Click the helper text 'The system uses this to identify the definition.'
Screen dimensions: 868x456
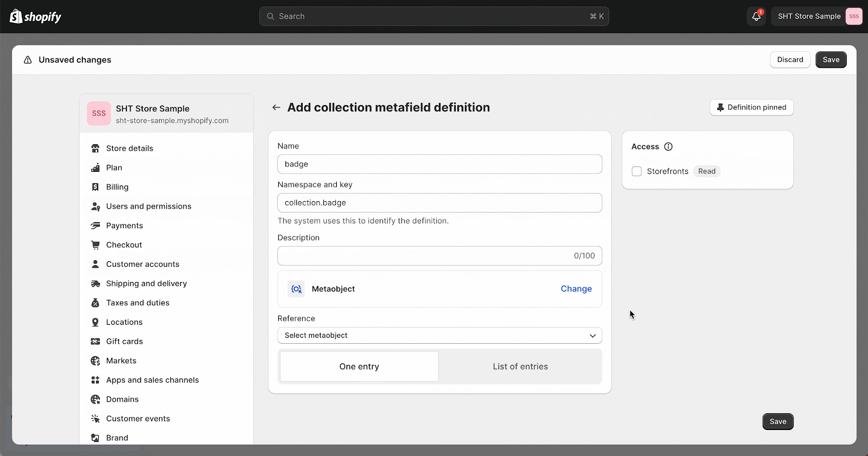pos(363,221)
